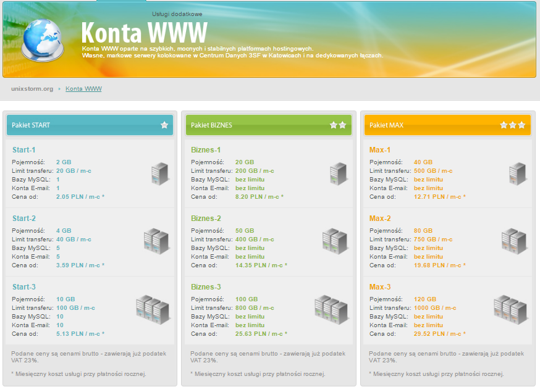
Task: Click the Max-1 price 12.71 PLN
Action: pyautogui.click(x=439, y=197)
